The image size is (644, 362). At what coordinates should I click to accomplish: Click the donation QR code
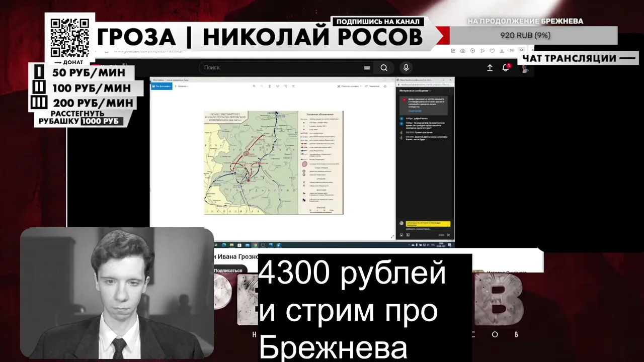pyautogui.click(x=70, y=38)
